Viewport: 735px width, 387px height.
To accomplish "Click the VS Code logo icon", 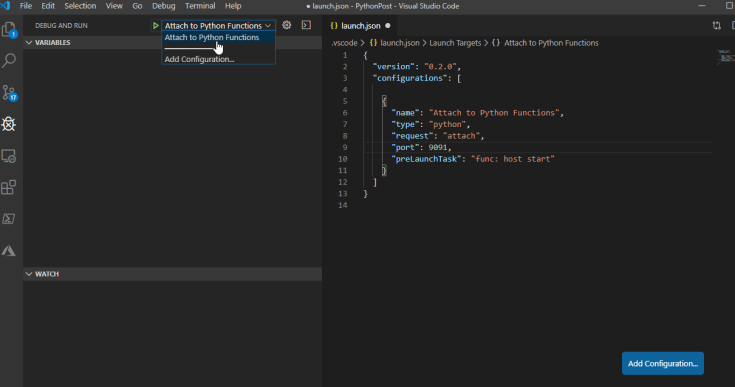I will click(6, 6).
